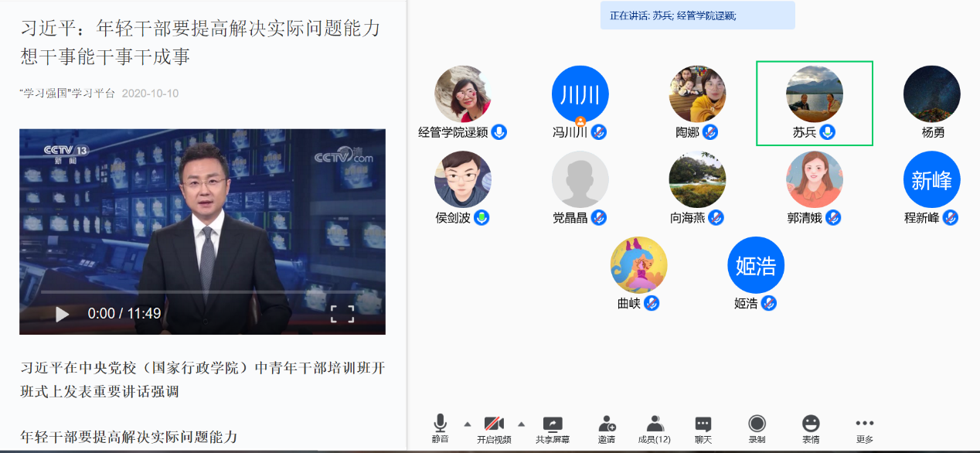Toggle the start video camera button
Viewport: 980px width, 453px height.
point(494,424)
